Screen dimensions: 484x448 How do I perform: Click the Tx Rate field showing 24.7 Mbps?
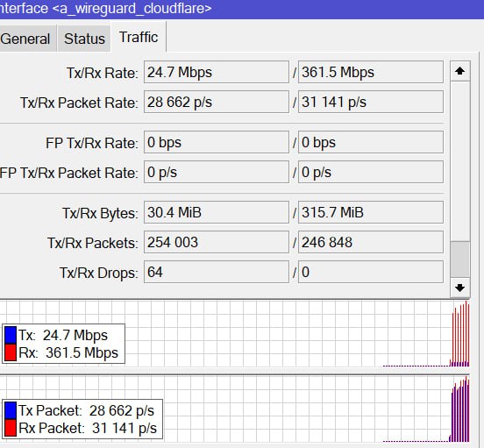[217, 72]
